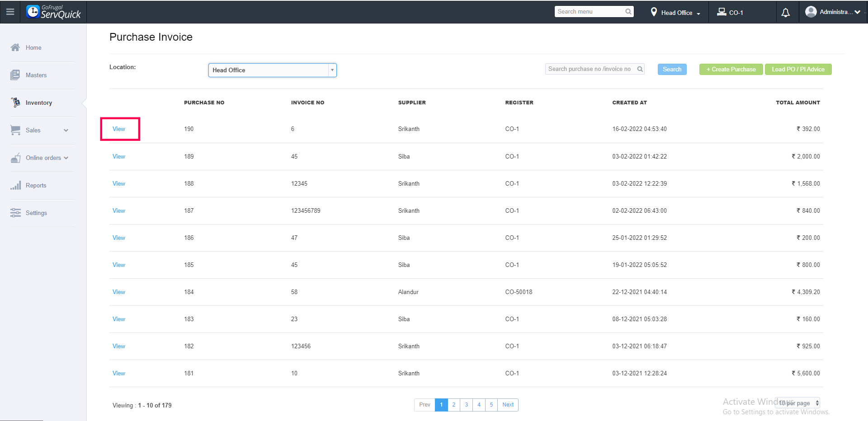View purchase number 185

(x=119, y=265)
